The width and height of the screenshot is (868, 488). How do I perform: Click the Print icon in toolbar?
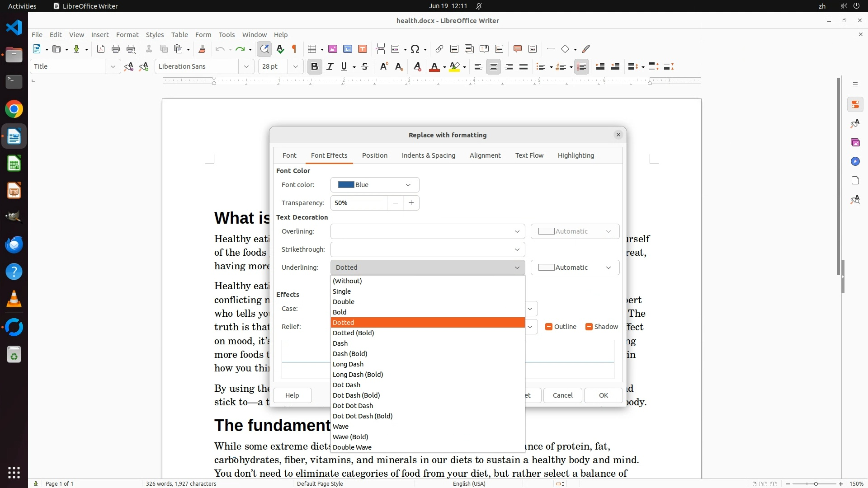[116, 49]
